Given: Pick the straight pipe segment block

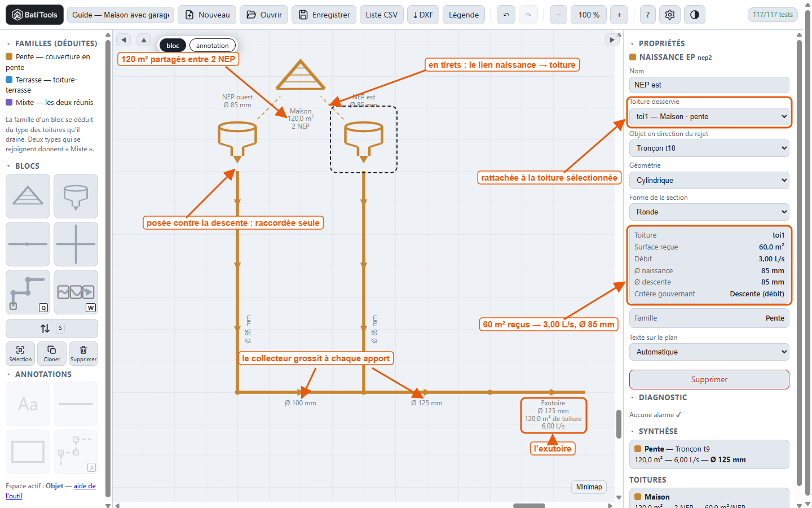Looking at the screenshot, I should pos(28,244).
